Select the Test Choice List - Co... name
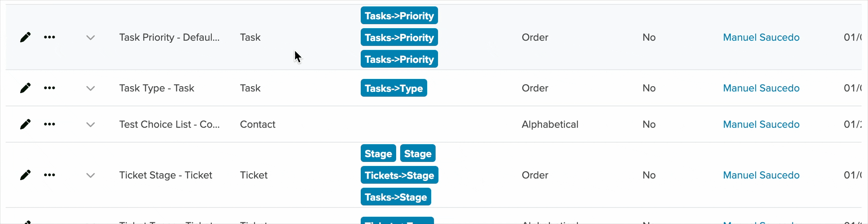Screen dimensions: 868x224 click(x=169, y=124)
